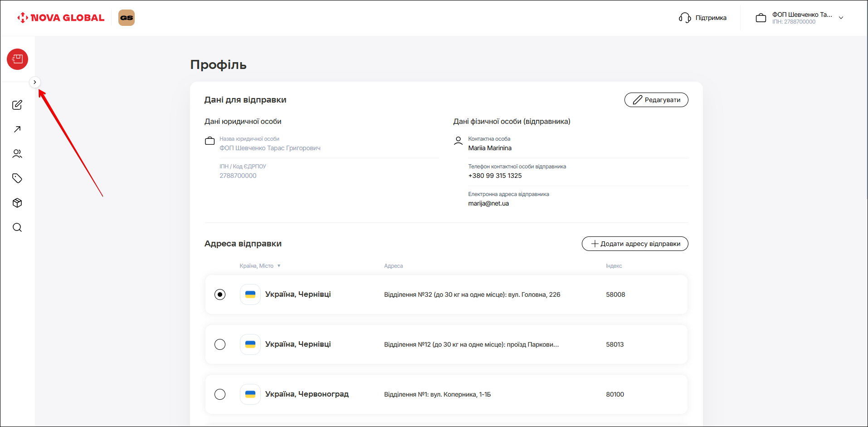
Task: Select the Чернівці address with index 58013
Action: [x=220, y=344]
